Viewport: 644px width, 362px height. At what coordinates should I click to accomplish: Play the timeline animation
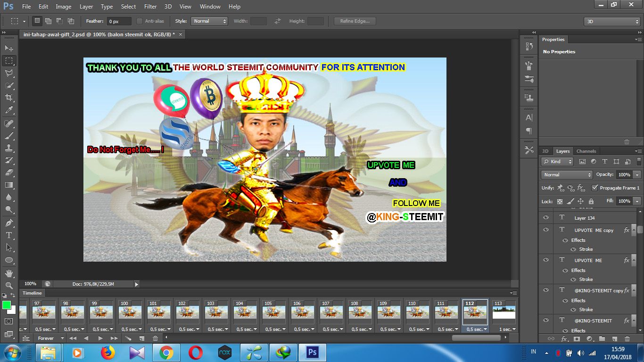tap(100, 338)
